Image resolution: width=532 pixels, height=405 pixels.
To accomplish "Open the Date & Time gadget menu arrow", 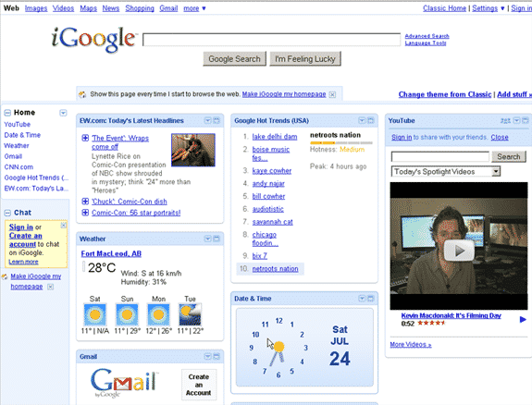I will pos(362,299).
